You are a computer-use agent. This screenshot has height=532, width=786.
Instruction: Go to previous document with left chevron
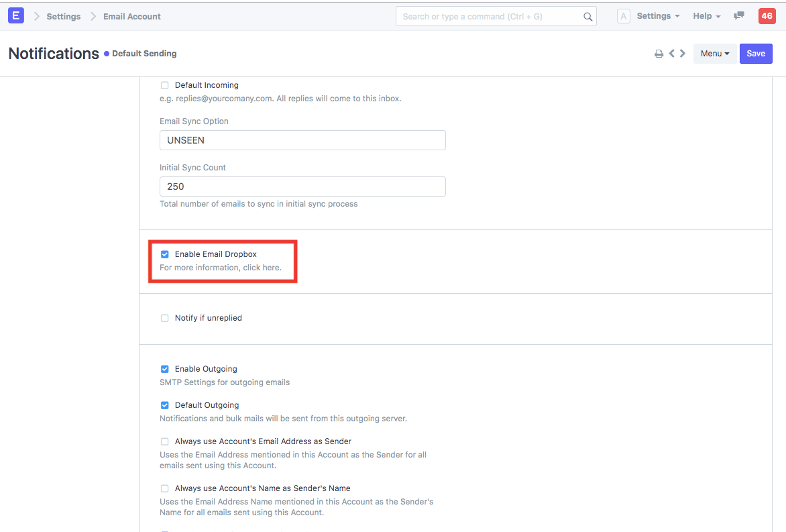(671, 53)
